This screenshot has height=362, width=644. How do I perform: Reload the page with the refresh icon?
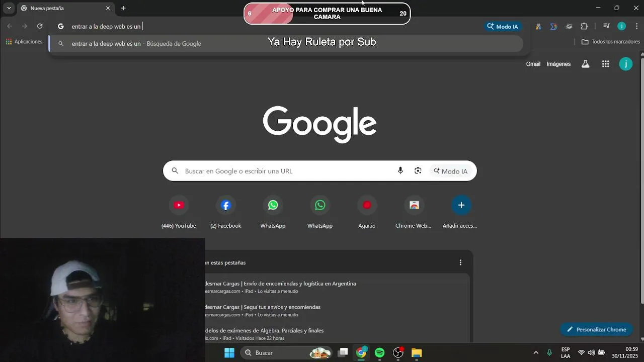click(40, 26)
